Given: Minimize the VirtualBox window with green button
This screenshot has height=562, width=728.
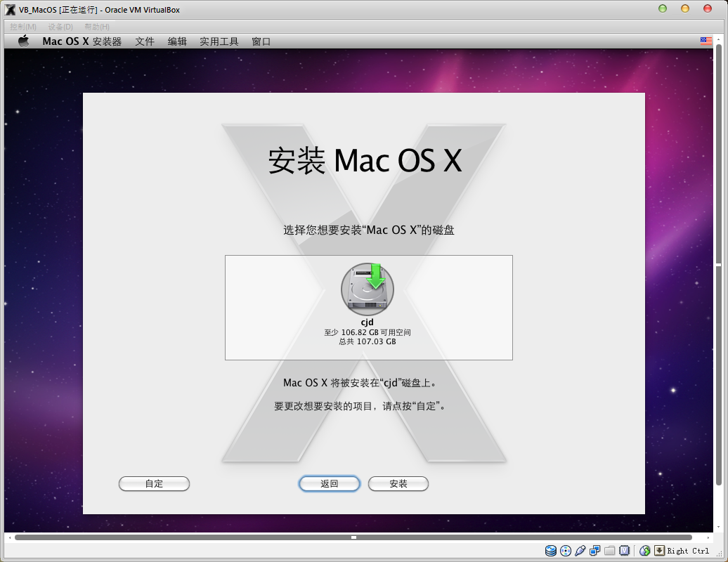Looking at the screenshot, I should tap(663, 9).
